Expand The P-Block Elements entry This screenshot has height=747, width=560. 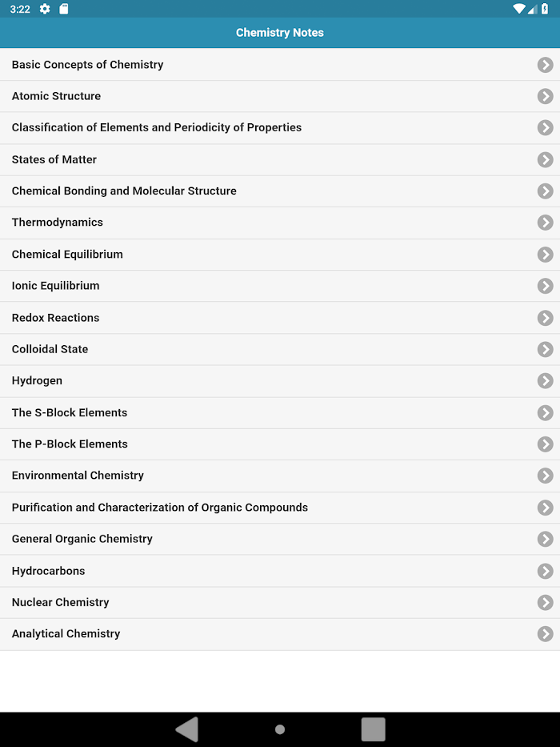pos(280,444)
